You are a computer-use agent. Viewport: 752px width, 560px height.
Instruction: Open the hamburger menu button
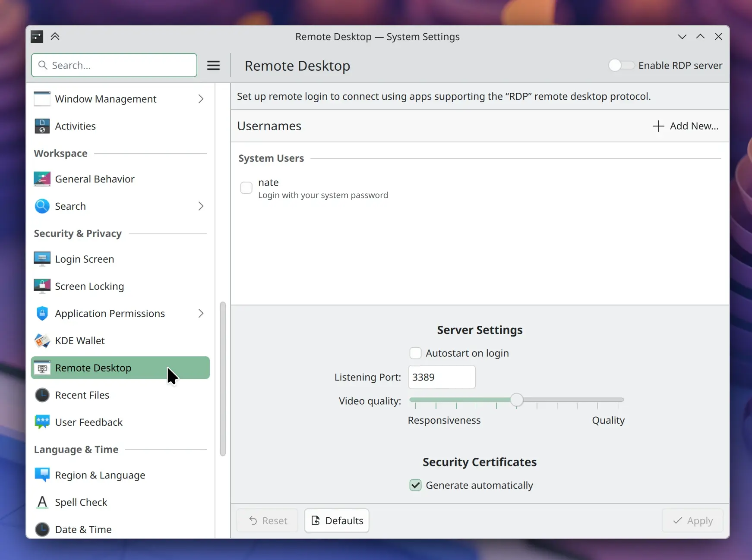point(213,66)
